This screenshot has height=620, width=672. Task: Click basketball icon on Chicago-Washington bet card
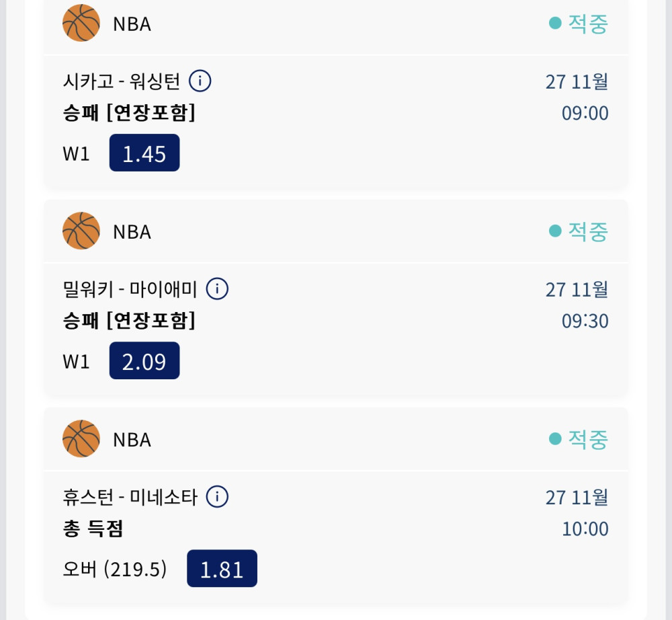pyautogui.click(x=81, y=24)
